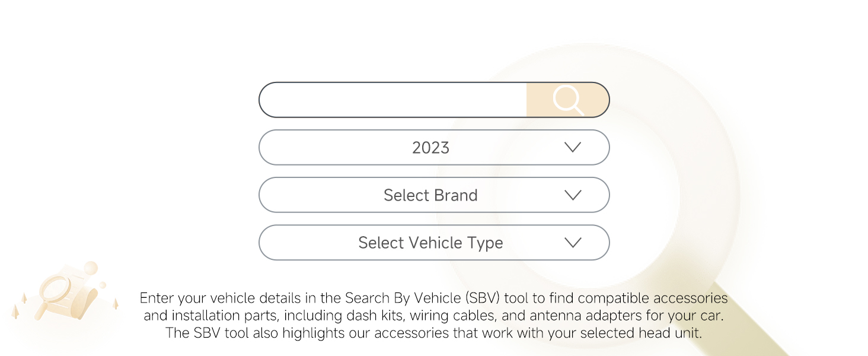Click the chevron arrow beside Select Brand
This screenshot has width=868, height=356.
(573, 195)
